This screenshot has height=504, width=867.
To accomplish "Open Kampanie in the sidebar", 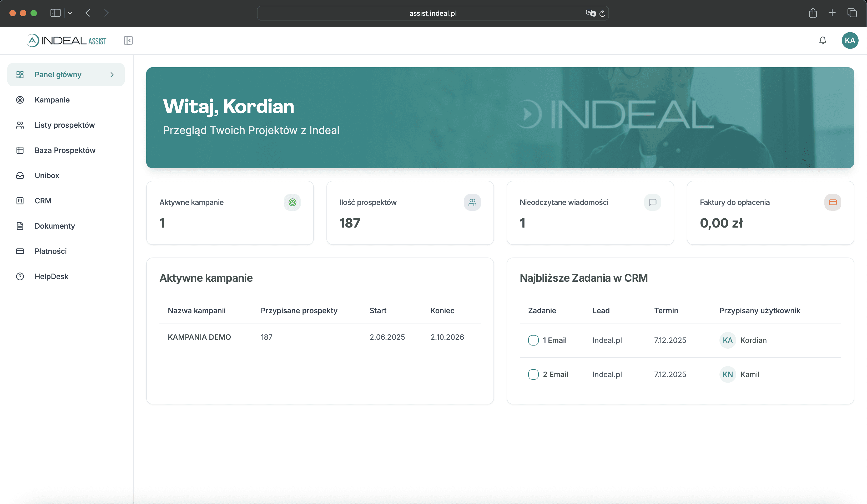I will (x=52, y=100).
